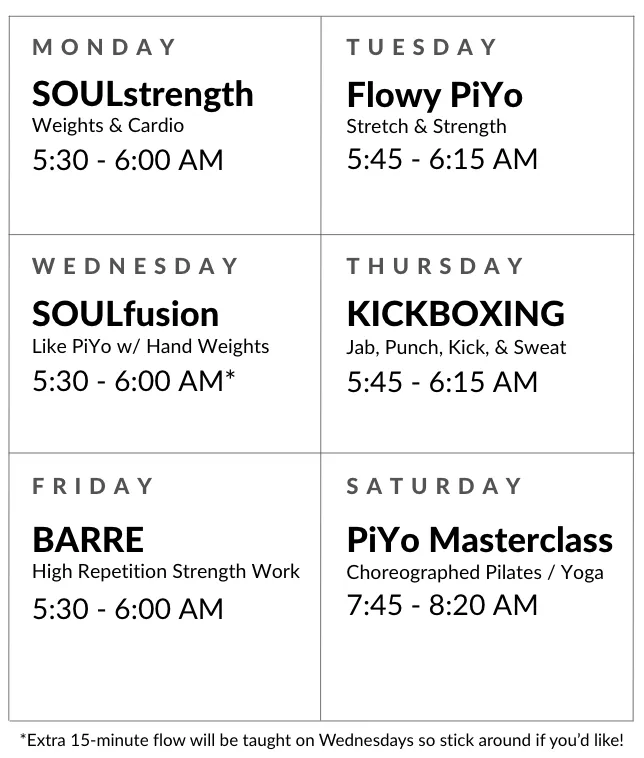Image resolution: width=644 pixels, height=758 pixels.
Task: Select Tuesday's 5:45 - 6:15 AM time
Action: tap(442, 159)
